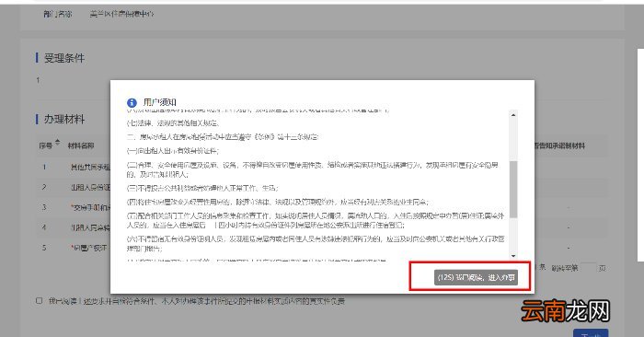Sort the table by the 序号 sort arrows
The width and height of the screenshot is (644, 337).
click(x=57, y=143)
